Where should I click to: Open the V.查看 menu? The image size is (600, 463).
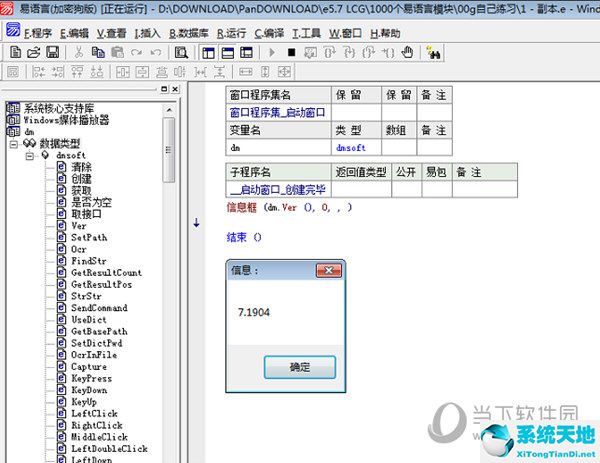click(111, 34)
